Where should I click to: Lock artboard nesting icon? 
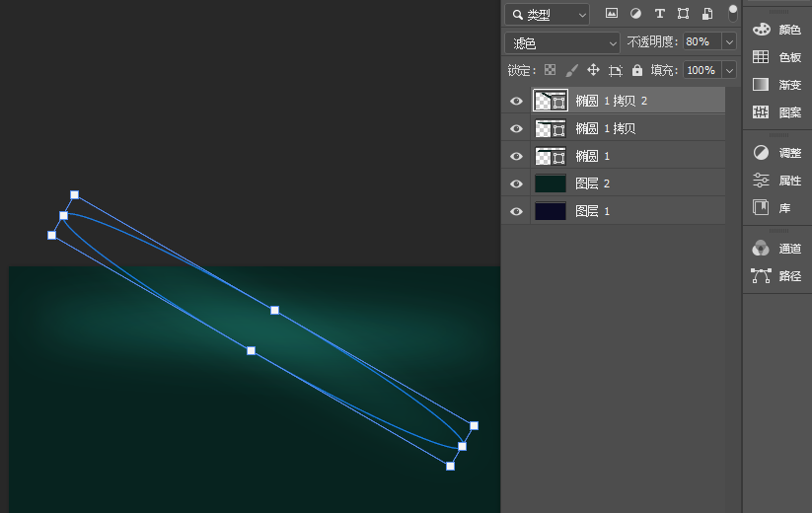pyautogui.click(x=616, y=70)
